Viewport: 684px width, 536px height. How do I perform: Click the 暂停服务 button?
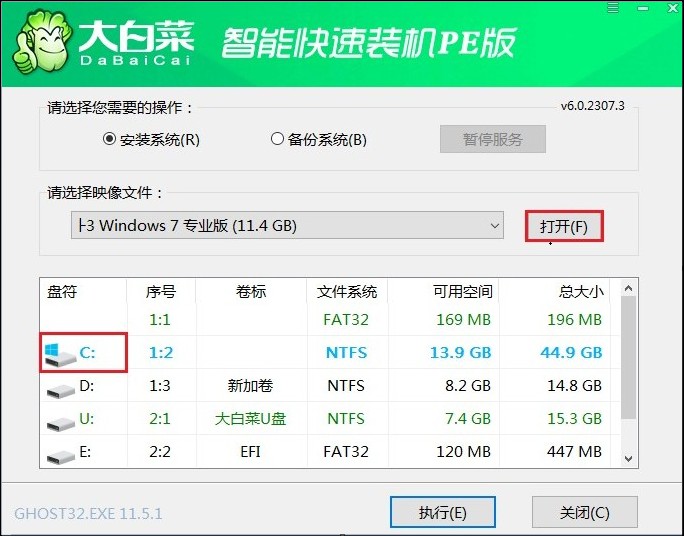(x=493, y=139)
